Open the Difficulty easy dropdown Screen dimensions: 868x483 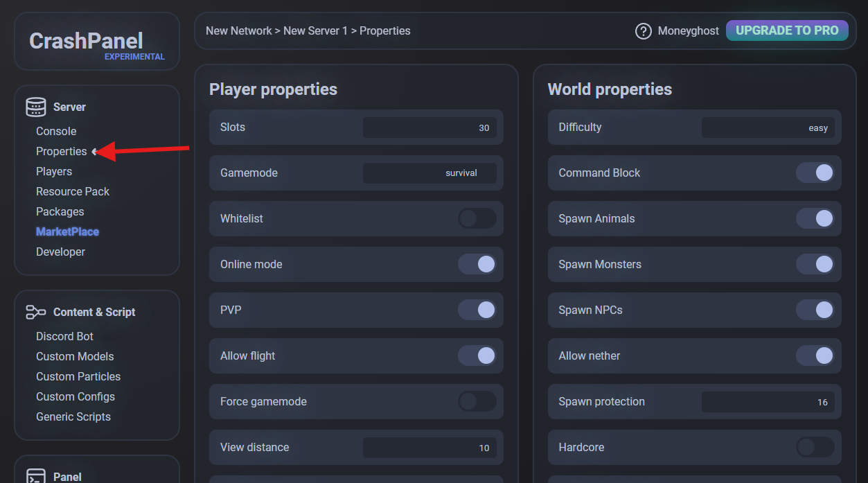coord(768,128)
